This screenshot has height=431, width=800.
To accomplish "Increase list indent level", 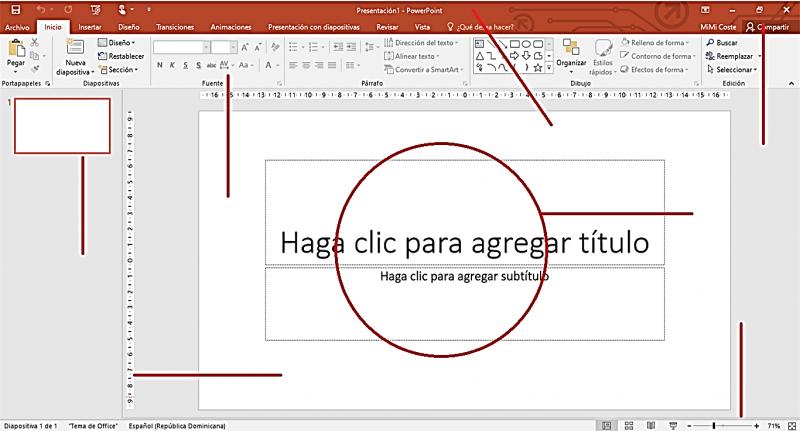I will 351,47.
